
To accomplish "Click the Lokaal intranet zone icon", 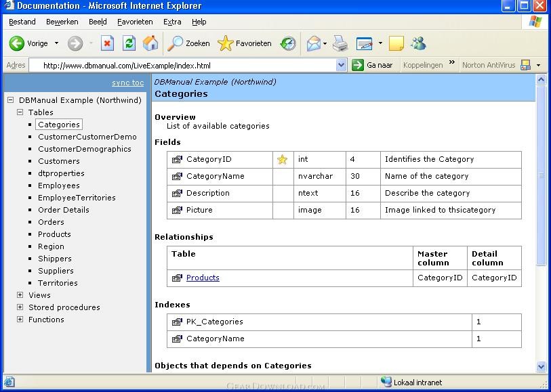I will 386,382.
